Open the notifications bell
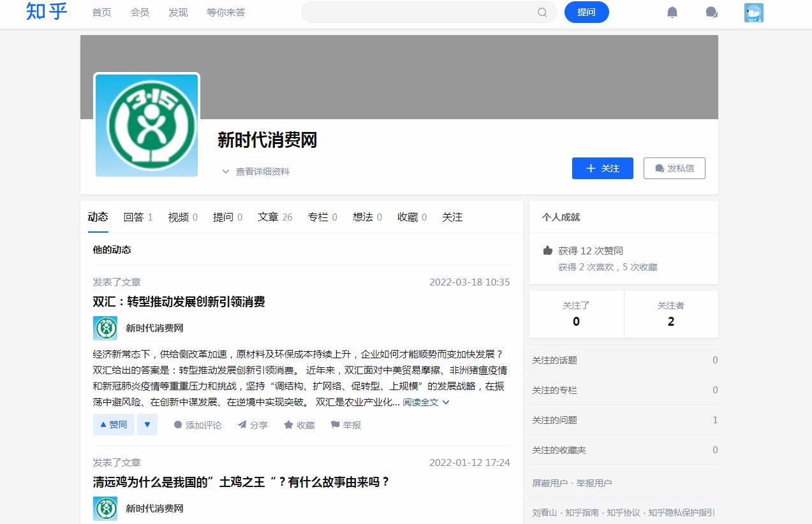 [x=672, y=12]
